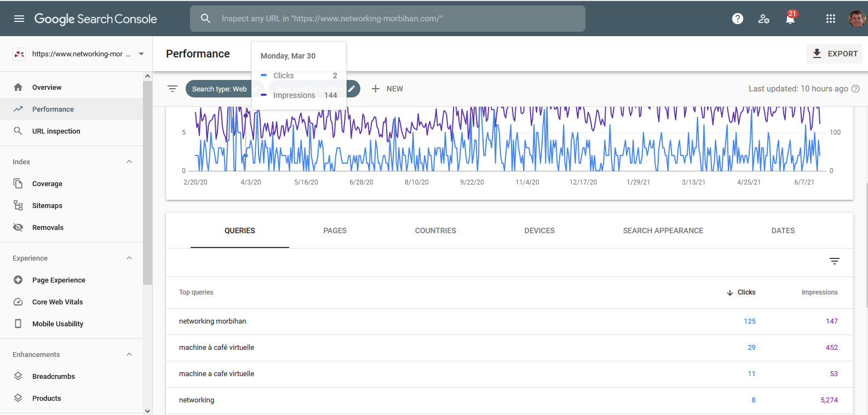The height and width of the screenshot is (415, 868).
Task: Add a NEW filter
Action: pos(387,89)
